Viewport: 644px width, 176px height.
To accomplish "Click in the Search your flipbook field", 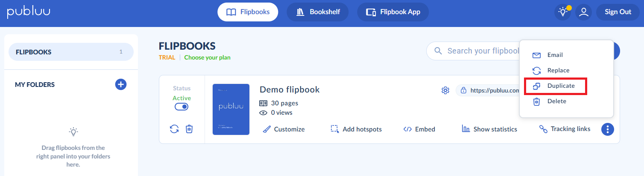I will tap(483, 51).
